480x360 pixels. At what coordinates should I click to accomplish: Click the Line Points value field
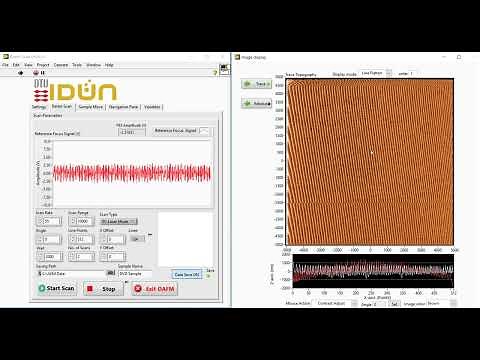(85, 239)
